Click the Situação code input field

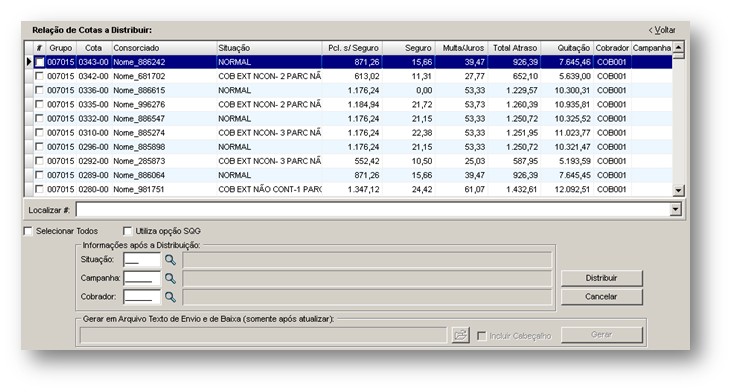click(x=142, y=259)
